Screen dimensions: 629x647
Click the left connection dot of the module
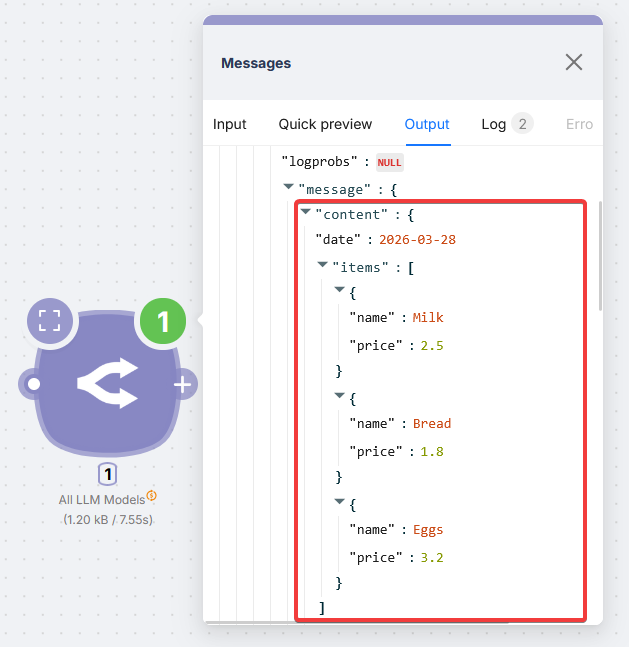34,383
